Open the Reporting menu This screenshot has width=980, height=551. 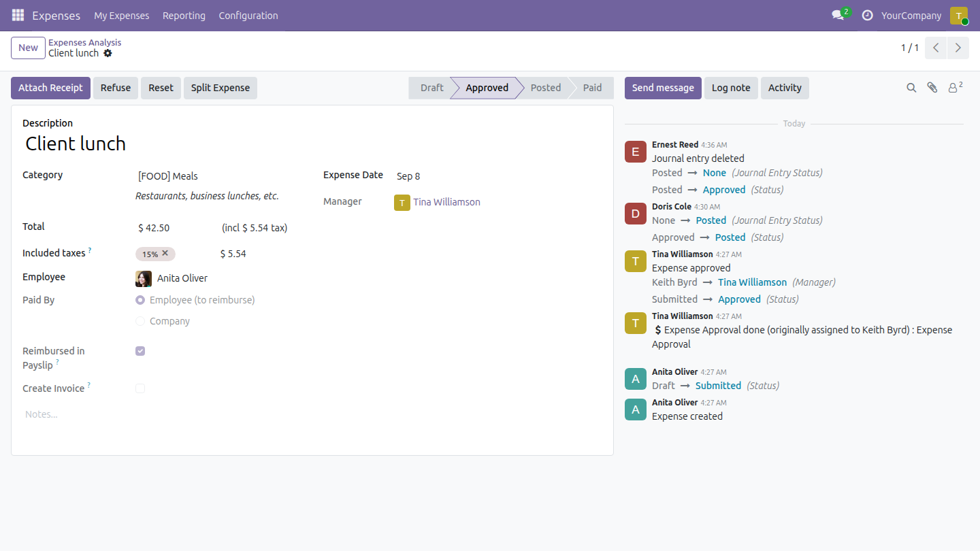(x=184, y=16)
